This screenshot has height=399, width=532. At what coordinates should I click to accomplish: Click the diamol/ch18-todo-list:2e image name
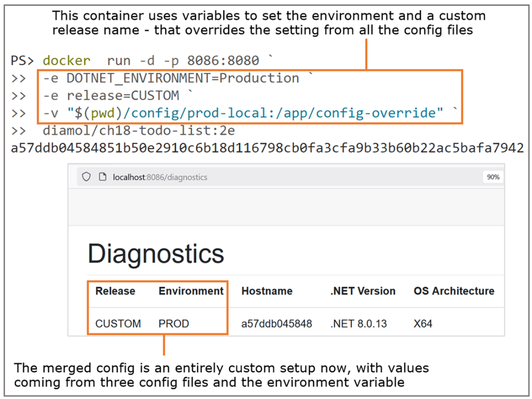click(x=139, y=131)
